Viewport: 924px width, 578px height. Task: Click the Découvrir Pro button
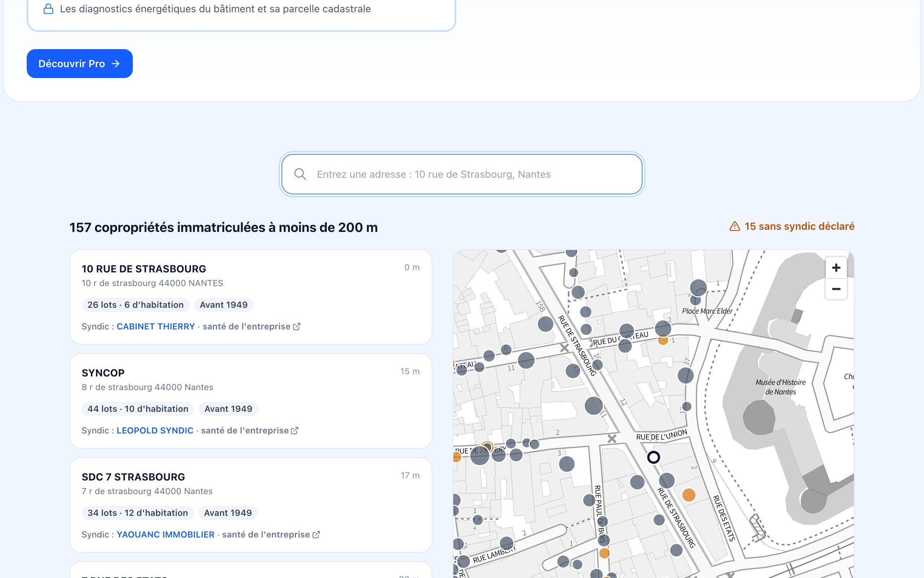click(79, 64)
